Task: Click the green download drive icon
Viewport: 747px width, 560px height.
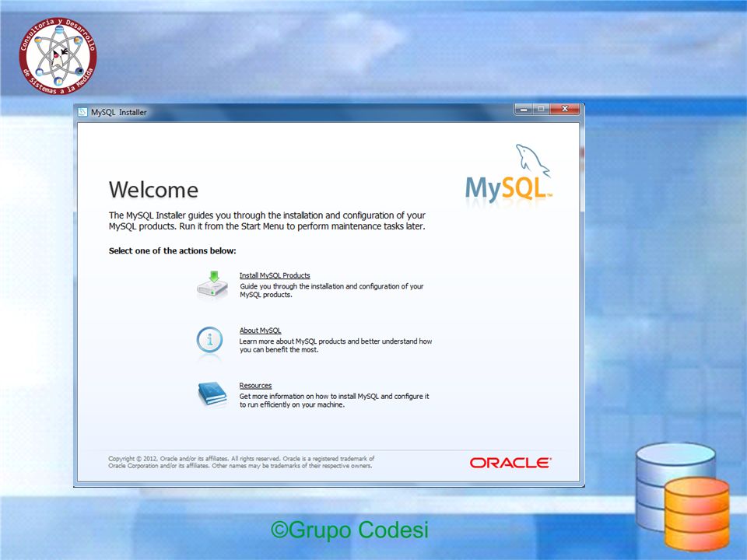Action: [212, 285]
